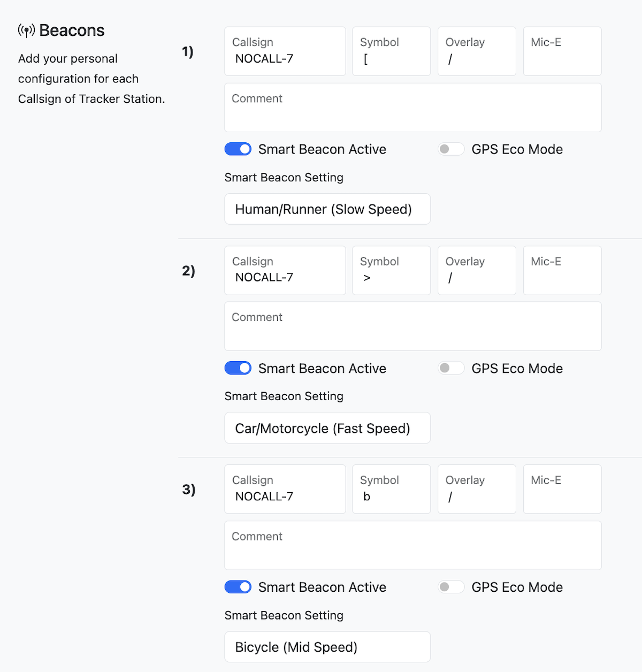The height and width of the screenshot is (672, 642).
Task: Switch on GPS Eco Mode for beacon 3
Action: click(451, 587)
